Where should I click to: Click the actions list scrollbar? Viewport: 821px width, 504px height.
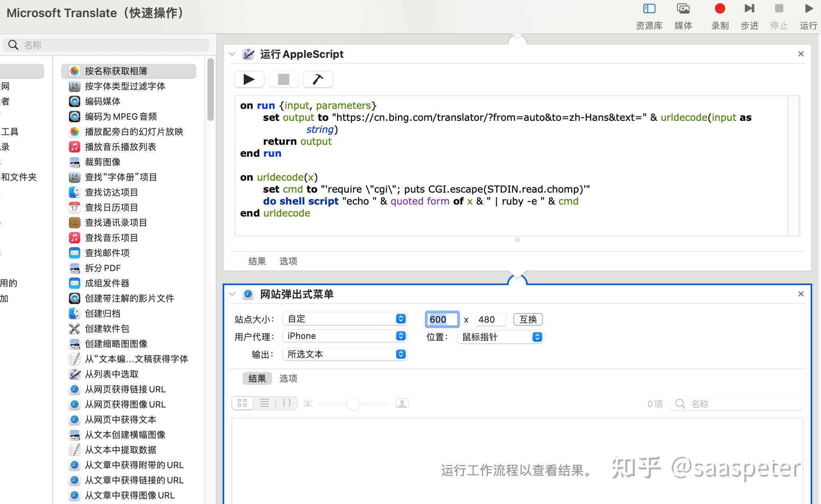pos(210,89)
